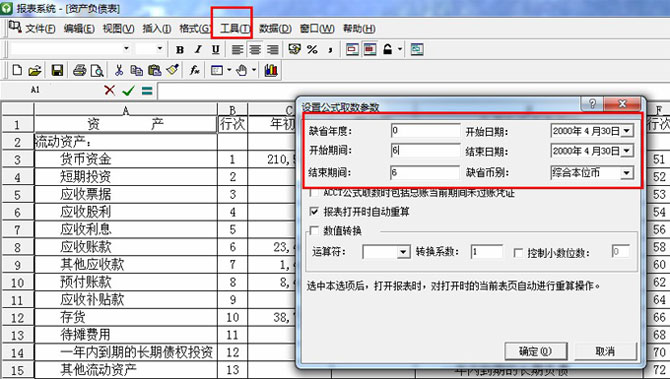The height and width of the screenshot is (379, 670).
Task: Click the New document icon
Action: pyautogui.click(x=17, y=70)
